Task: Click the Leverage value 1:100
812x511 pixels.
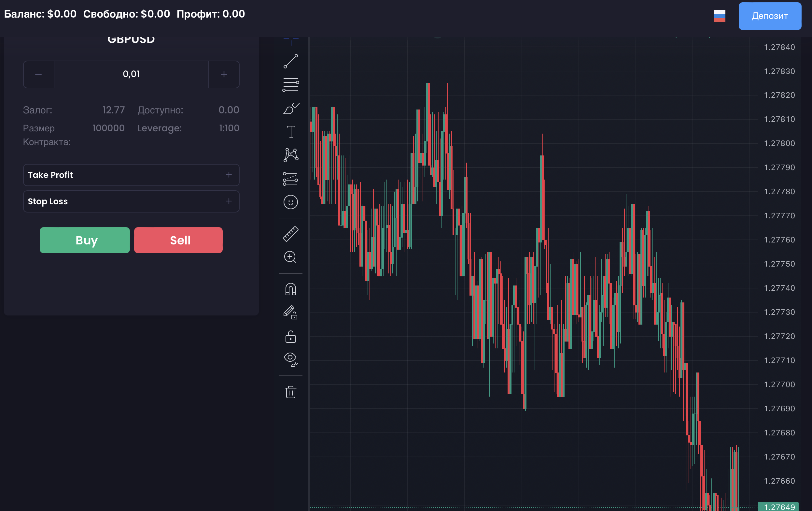Action: click(x=229, y=128)
